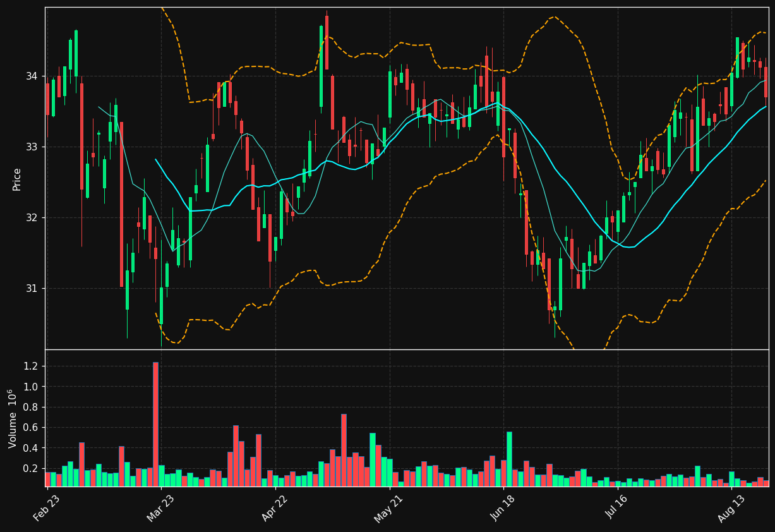Click the price axis value 31
This screenshot has width=775, height=532.
point(31,289)
